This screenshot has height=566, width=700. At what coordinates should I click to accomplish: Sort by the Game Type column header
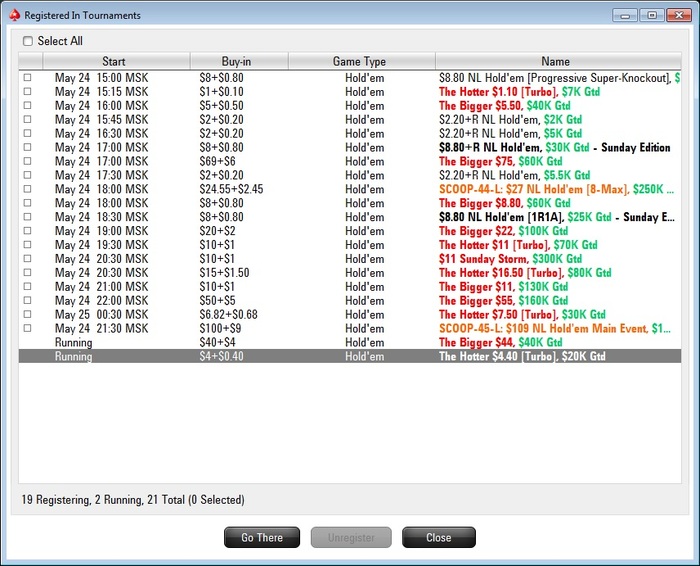(362, 61)
